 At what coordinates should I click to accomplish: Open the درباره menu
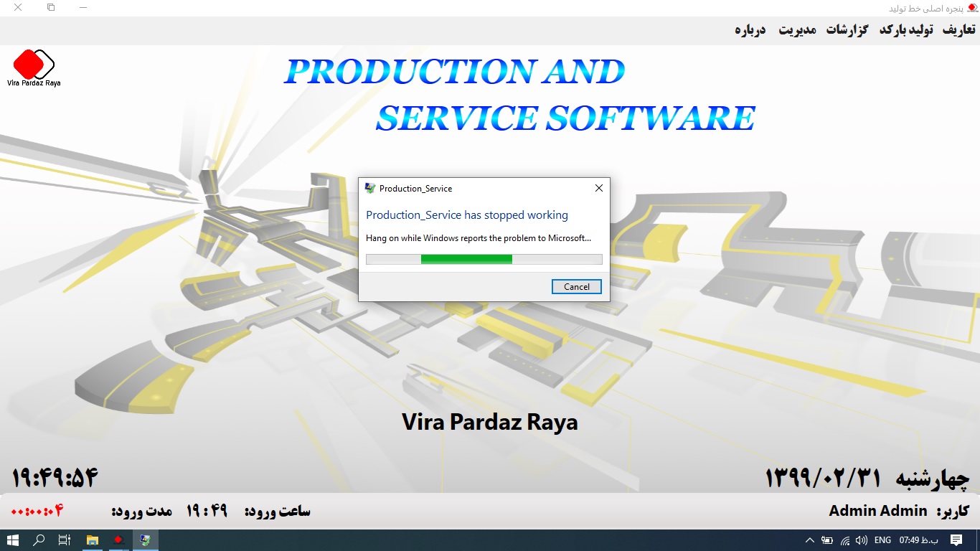[x=750, y=30]
